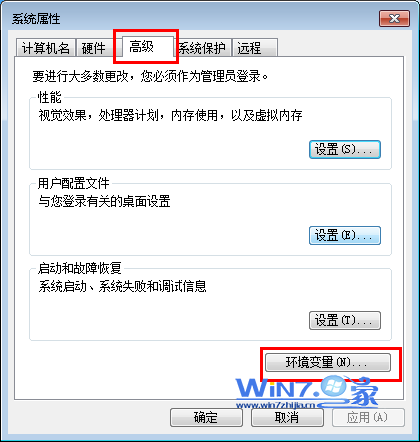Viewport: 420px width, 442px height.
Task: Click the 系统属性 title bar text
Action: point(36,19)
